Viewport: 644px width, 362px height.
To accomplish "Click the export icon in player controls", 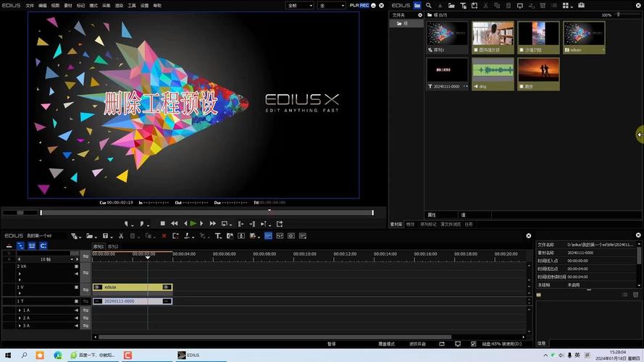I will 280,224.
